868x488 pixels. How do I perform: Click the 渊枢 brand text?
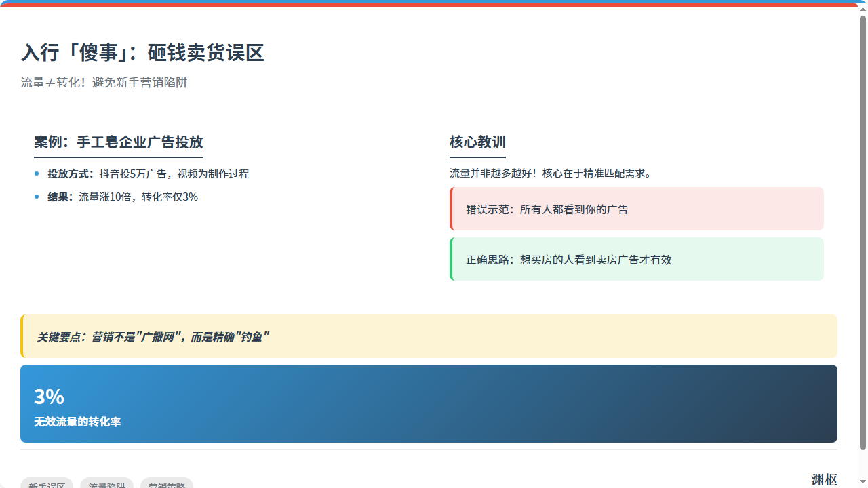coord(825,480)
